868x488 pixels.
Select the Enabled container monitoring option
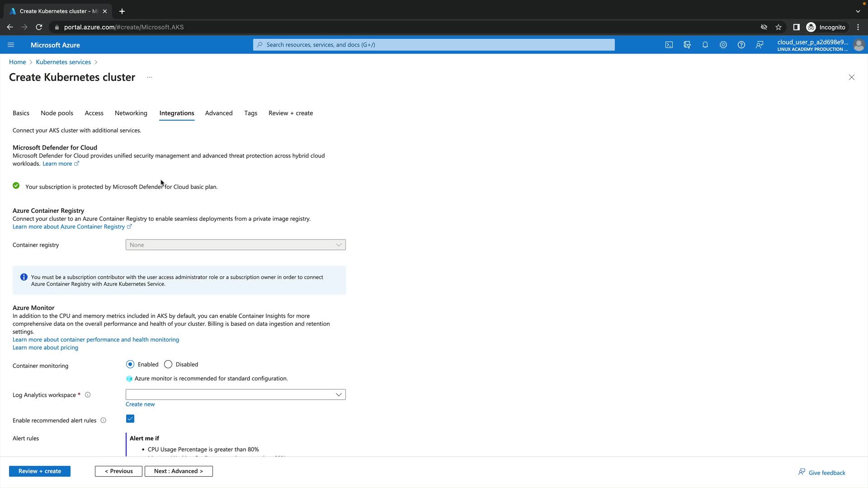click(130, 364)
